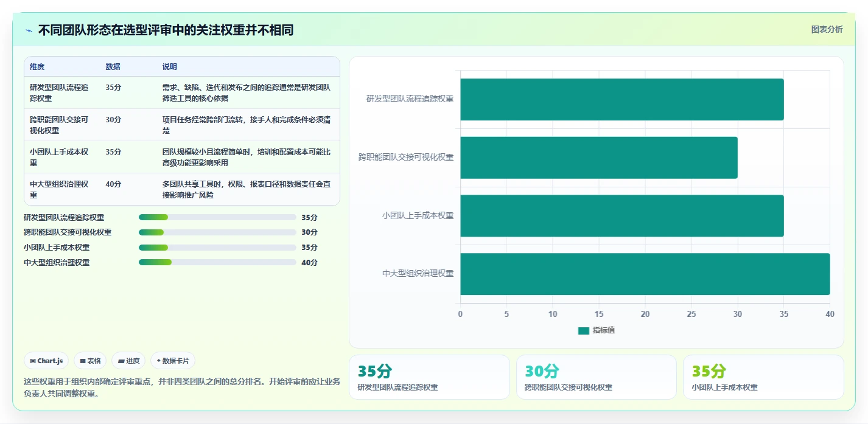Click the 30分 value in the table
Screen dimensions: 868x424
coord(113,120)
